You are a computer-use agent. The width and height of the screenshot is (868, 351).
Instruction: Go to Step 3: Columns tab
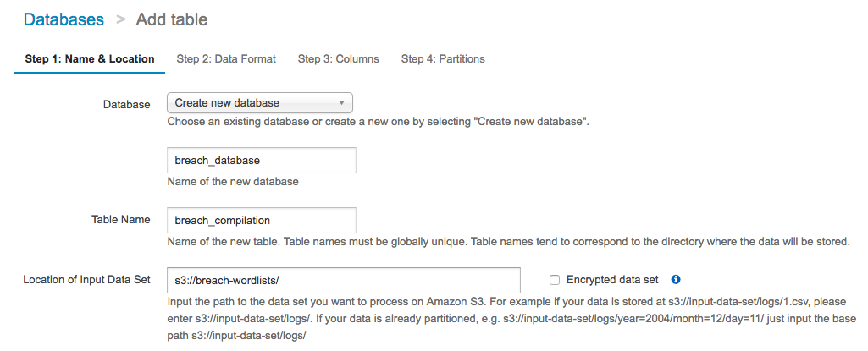coord(338,59)
